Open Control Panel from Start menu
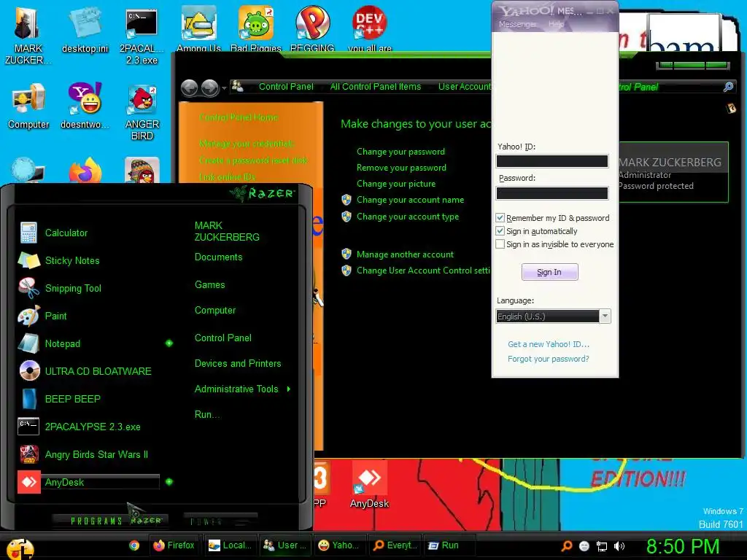Viewport: 747px width, 560px height. (223, 338)
